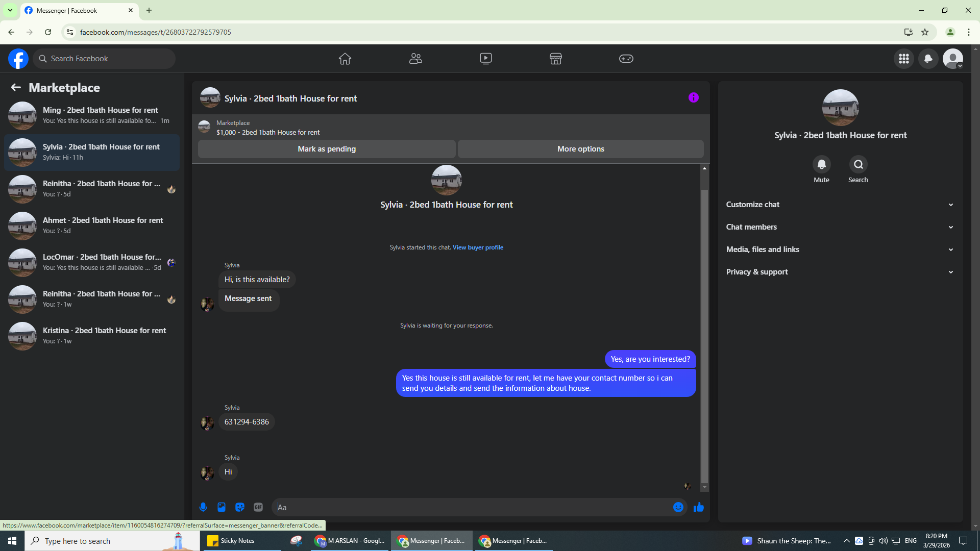980x551 pixels.
Task: Open Reinitha's conversation from 1w ago
Action: coord(92,299)
